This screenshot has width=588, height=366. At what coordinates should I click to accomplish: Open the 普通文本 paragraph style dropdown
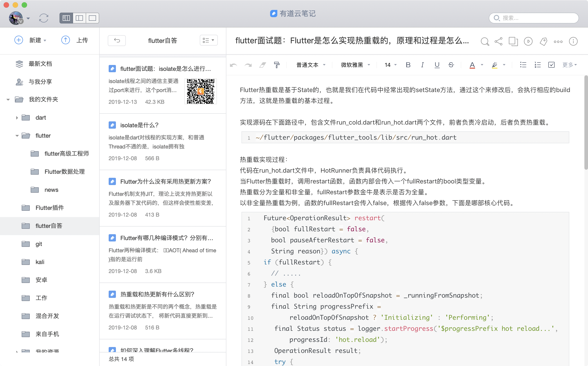[311, 65]
